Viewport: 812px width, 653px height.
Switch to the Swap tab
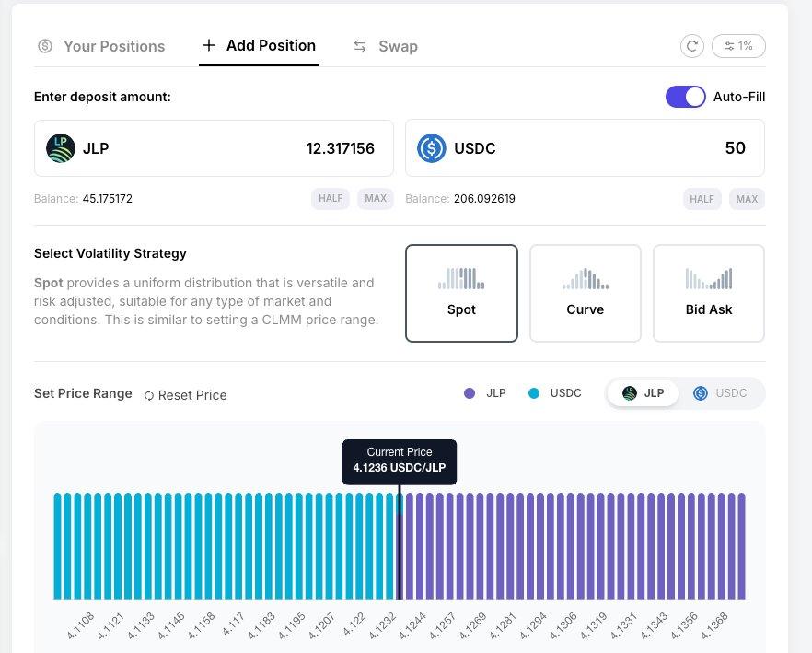(386, 46)
